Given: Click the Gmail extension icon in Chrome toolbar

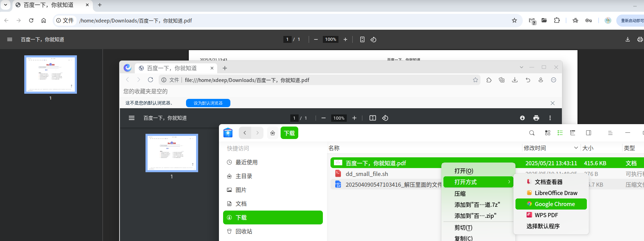Looking at the screenshot, I should (x=532, y=21).
